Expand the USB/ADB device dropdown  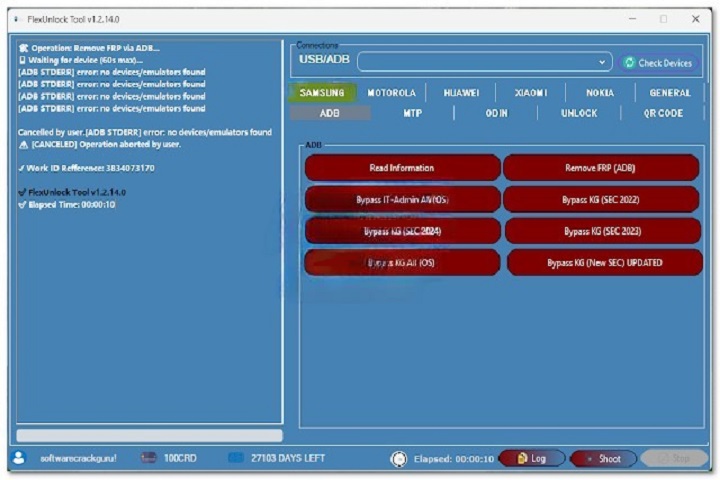click(603, 62)
